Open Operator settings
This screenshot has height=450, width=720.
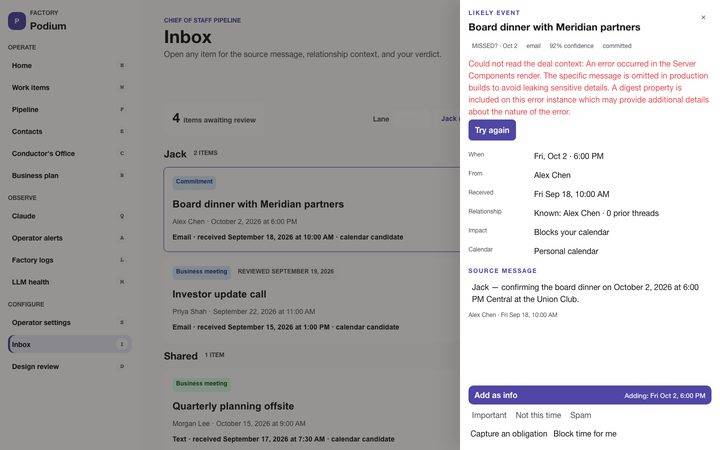pos(69,322)
